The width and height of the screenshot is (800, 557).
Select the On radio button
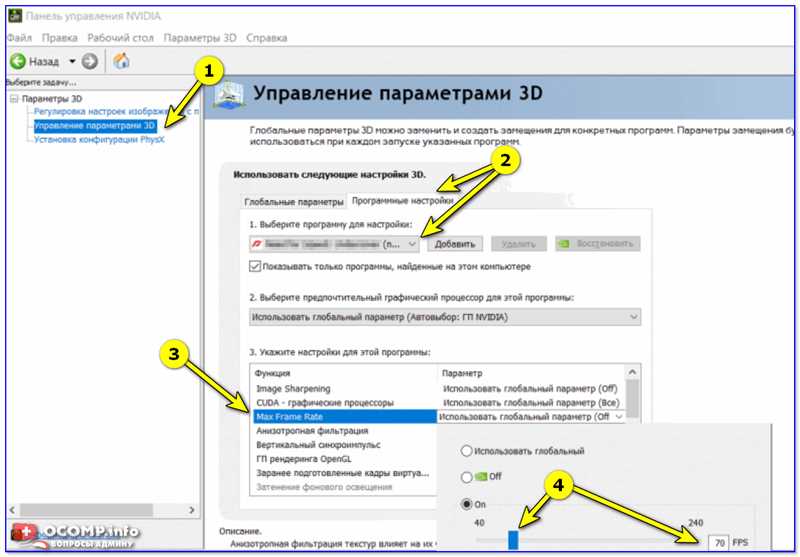pyautogui.click(x=466, y=504)
